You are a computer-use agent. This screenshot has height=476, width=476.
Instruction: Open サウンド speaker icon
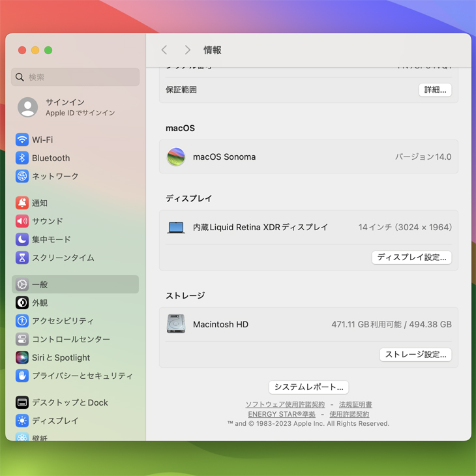pyautogui.click(x=22, y=221)
